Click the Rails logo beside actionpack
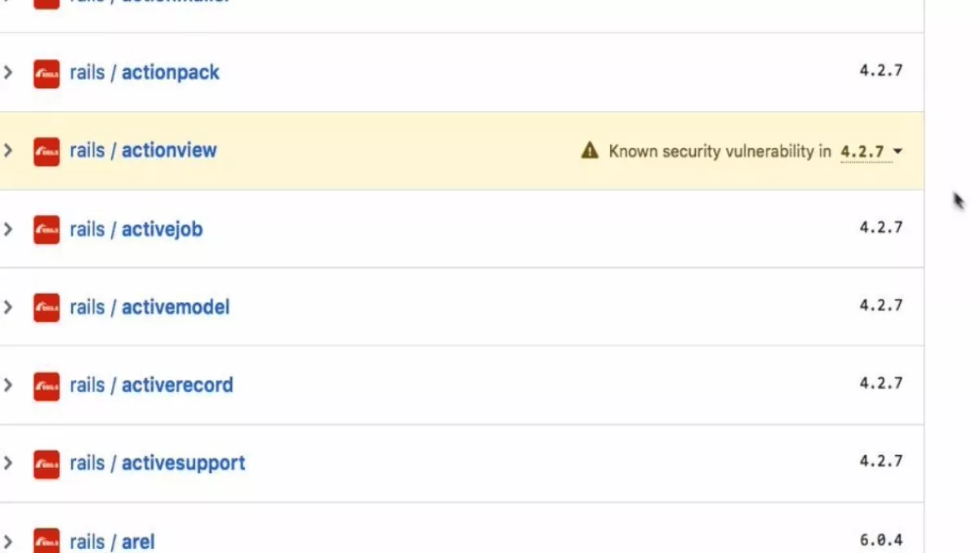Screen dimensions: 980x553 [x=47, y=74]
